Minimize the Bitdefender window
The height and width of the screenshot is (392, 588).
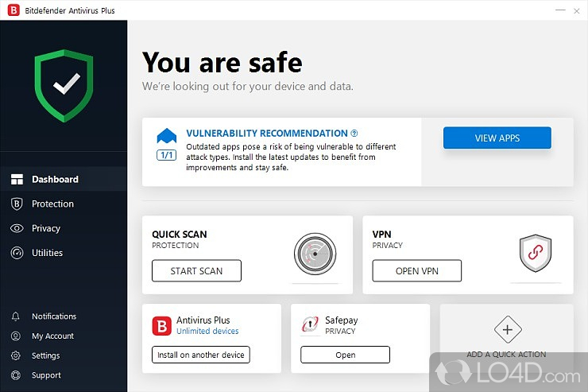click(x=560, y=10)
